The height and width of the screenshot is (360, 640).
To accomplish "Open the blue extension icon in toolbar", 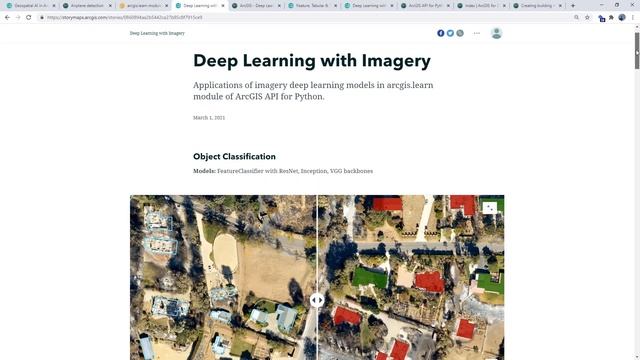I will point(602,18).
